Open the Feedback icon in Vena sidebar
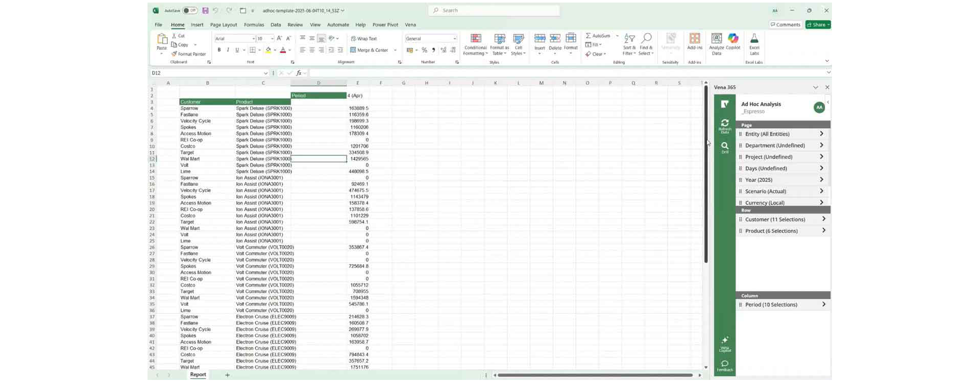This screenshot has width=980, height=383. click(725, 366)
